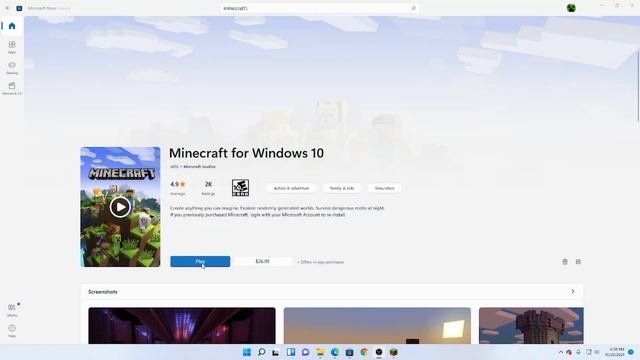Viewport: 640px width, 360px height.
Task: Open the stone castle tower screenshot thumbnail
Action: (x=531, y=326)
